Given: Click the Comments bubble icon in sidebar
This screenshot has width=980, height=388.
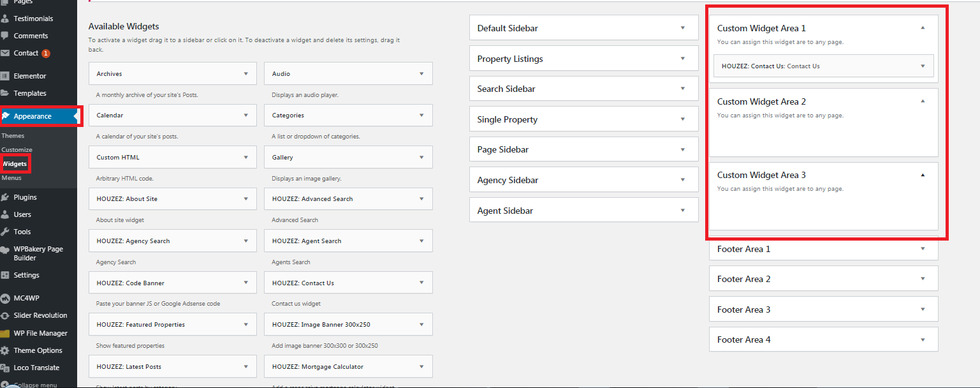Looking at the screenshot, I should [x=6, y=36].
